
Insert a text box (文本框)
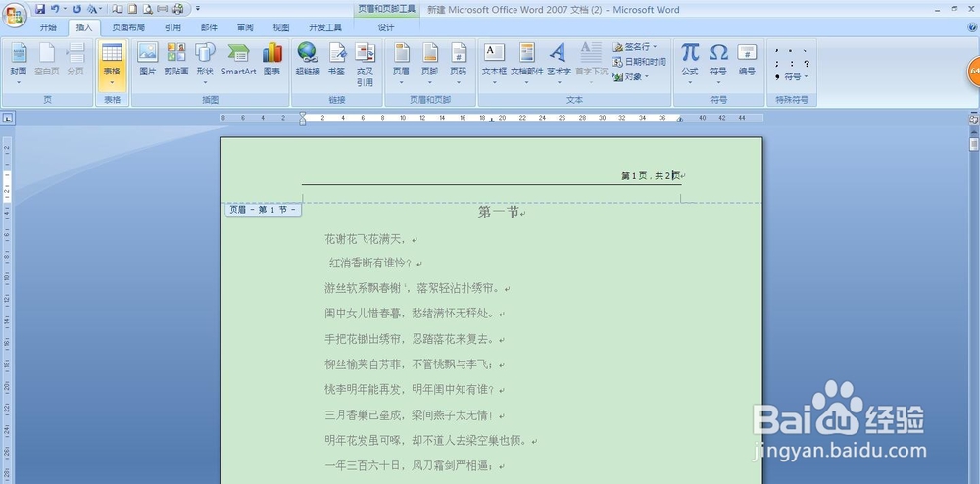494,64
